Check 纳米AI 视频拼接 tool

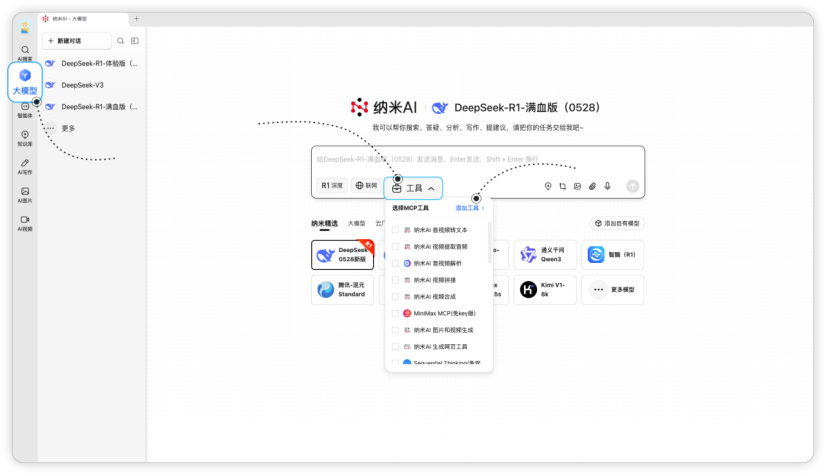pyautogui.click(x=395, y=280)
